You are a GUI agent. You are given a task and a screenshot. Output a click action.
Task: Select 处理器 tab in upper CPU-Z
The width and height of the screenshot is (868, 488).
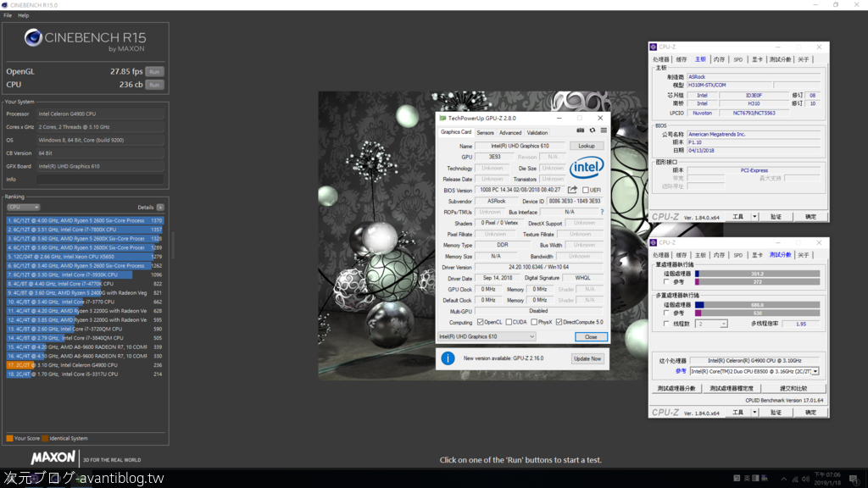click(661, 60)
